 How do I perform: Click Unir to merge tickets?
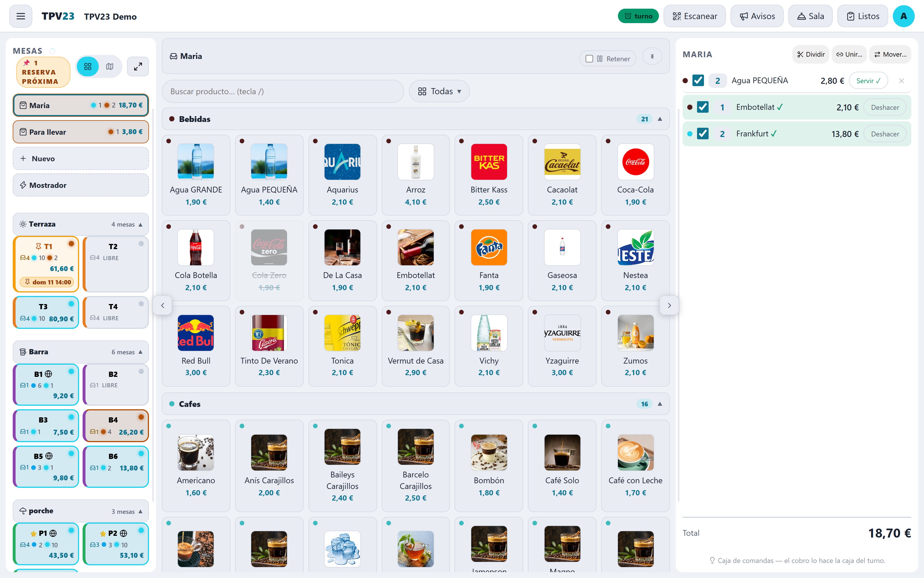(849, 54)
